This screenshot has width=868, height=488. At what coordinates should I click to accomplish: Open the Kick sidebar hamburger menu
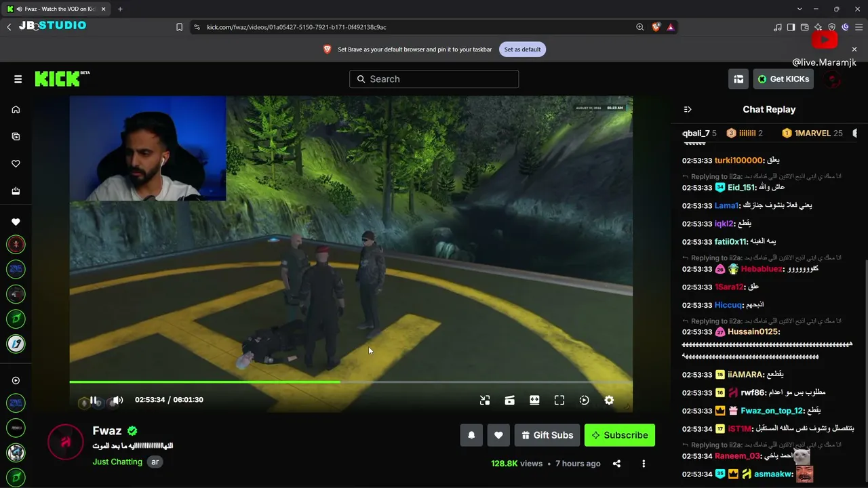(18, 79)
